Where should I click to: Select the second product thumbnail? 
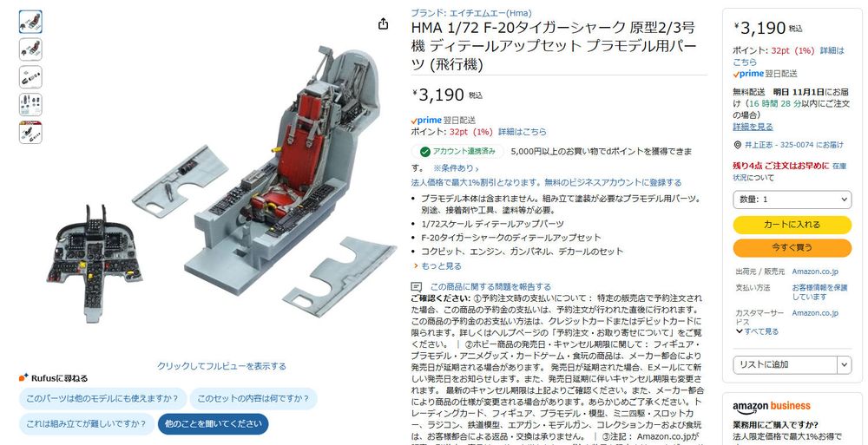(30, 49)
